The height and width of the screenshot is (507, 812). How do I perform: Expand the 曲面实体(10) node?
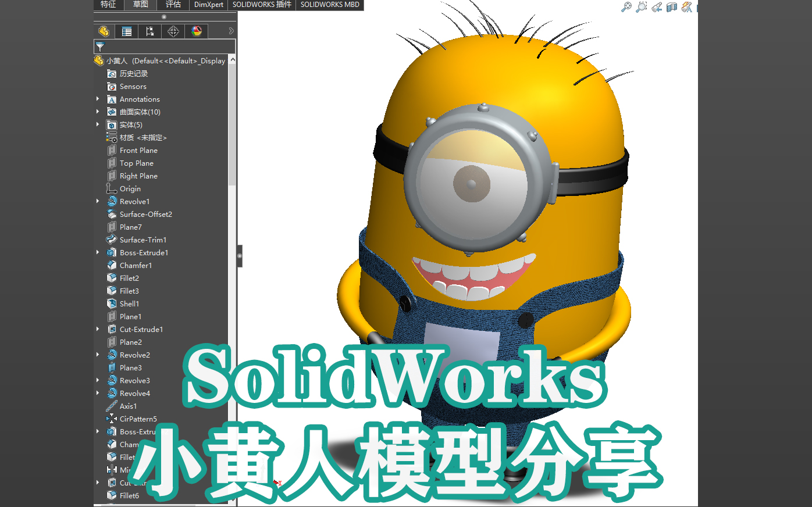[98, 112]
